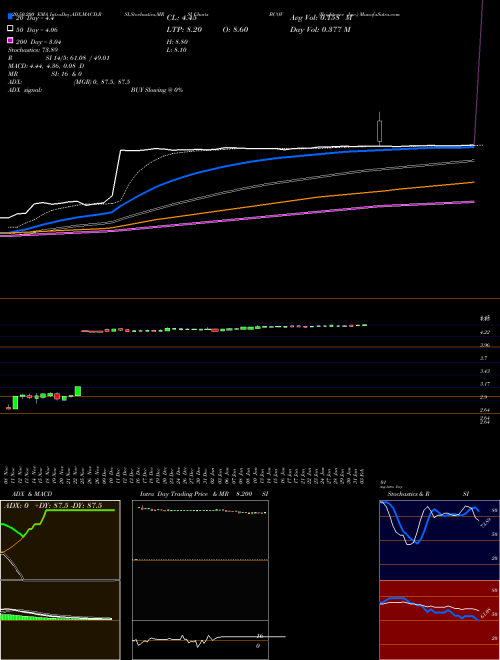
Task: Click the 'Intra Day Trading Price & MR' title
Action: [184, 494]
